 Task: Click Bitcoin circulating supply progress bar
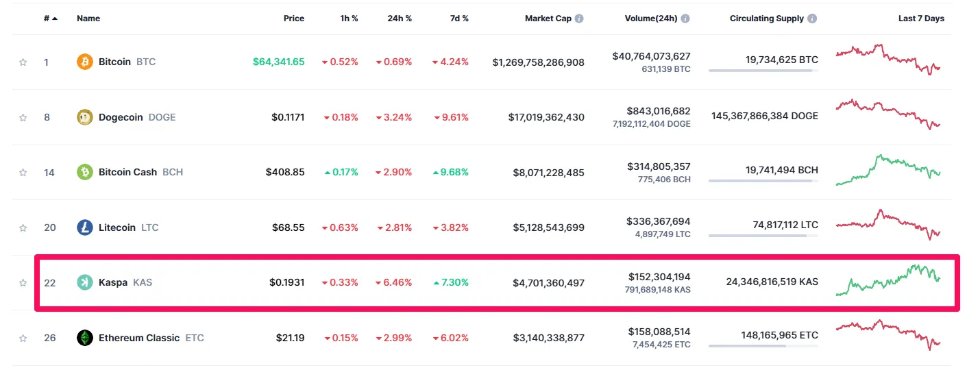click(x=763, y=71)
